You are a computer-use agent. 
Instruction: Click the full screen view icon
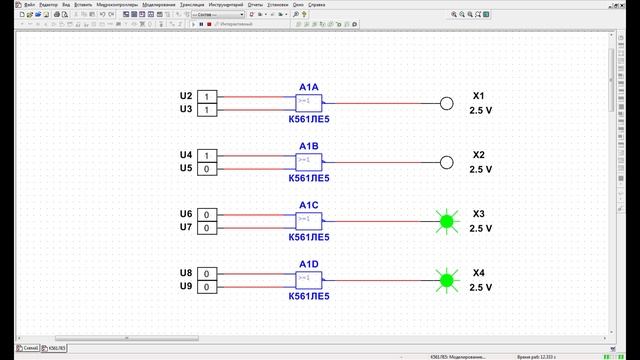tap(486, 14)
